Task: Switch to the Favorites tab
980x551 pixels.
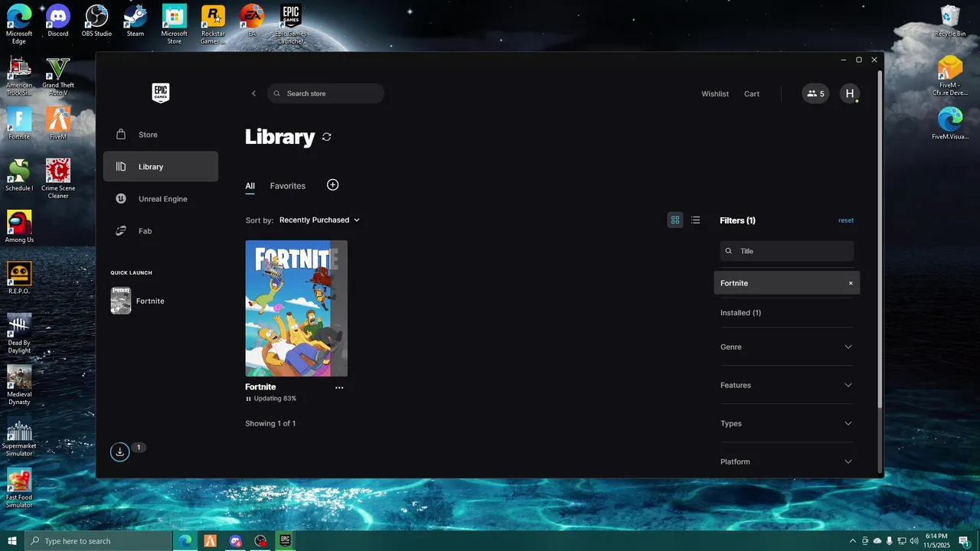Action: (288, 186)
